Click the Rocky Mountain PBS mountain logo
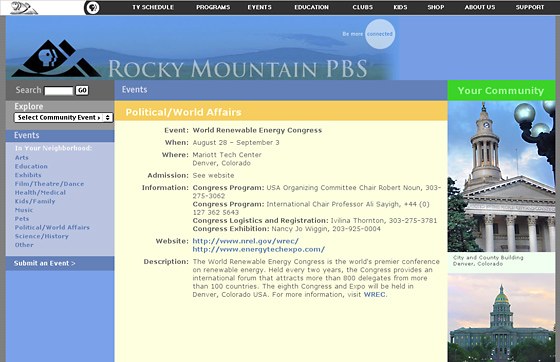Viewport: 560px width, 362px height. (x=55, y=59)
